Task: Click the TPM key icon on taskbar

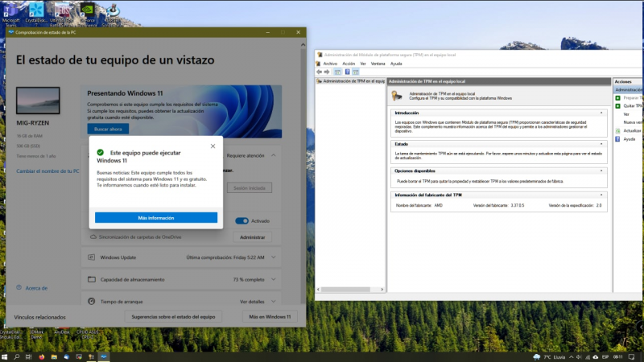Action: [x=91, y=357]
